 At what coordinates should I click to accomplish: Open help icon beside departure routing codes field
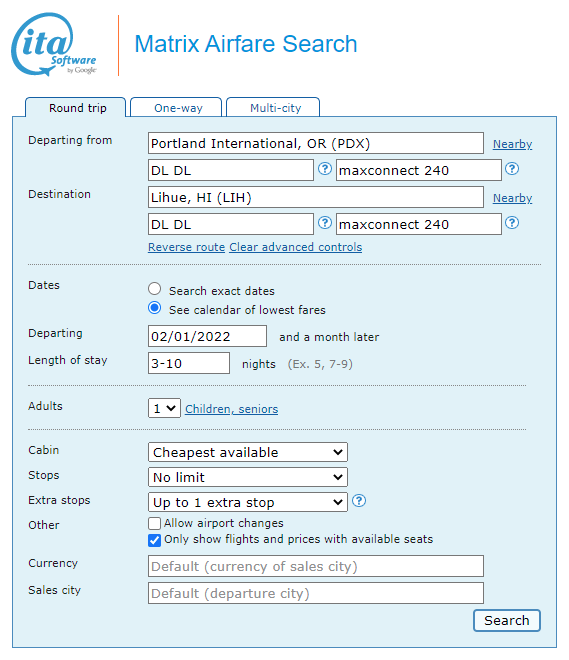pyautogui.click(x=324, y=169)
